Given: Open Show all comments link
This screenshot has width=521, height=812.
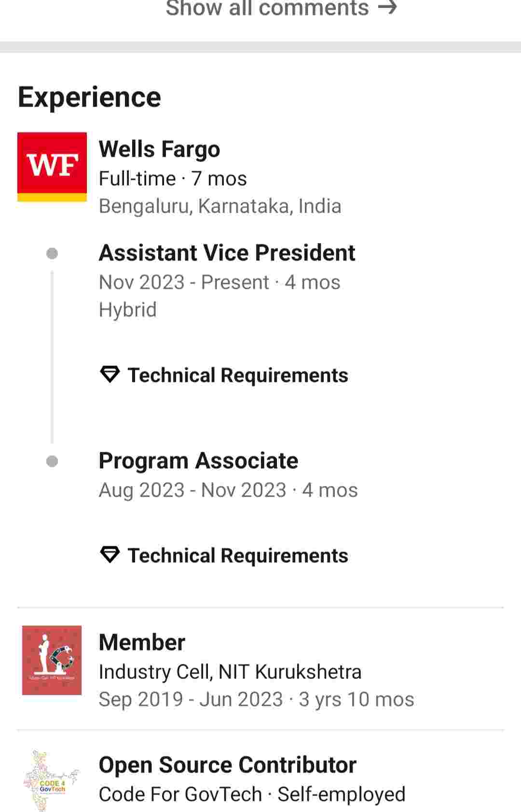Looking at the screenshot, I should (267, 8).
